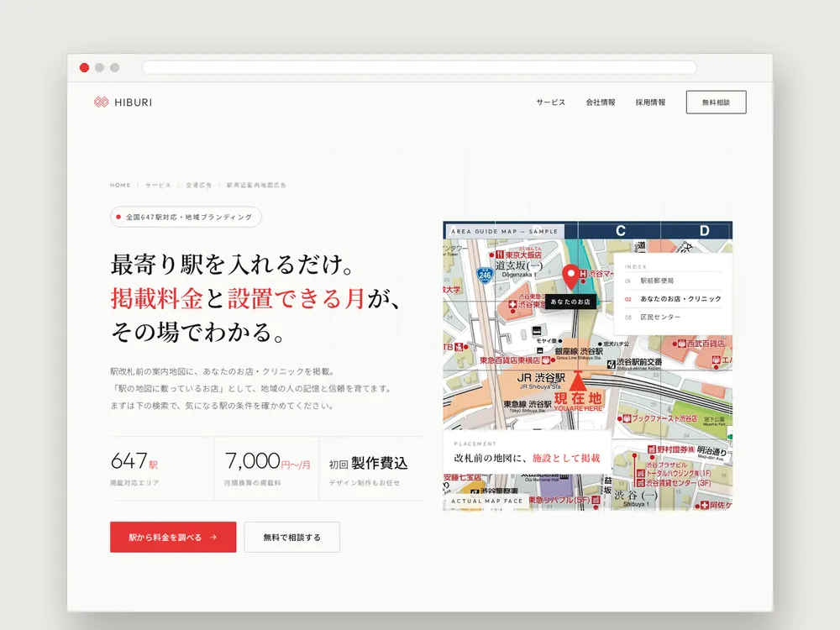The width and height of the screenshot is (840, 630).
Task: Click the HIBURI logo icon
Action: [x=102, y=102]
